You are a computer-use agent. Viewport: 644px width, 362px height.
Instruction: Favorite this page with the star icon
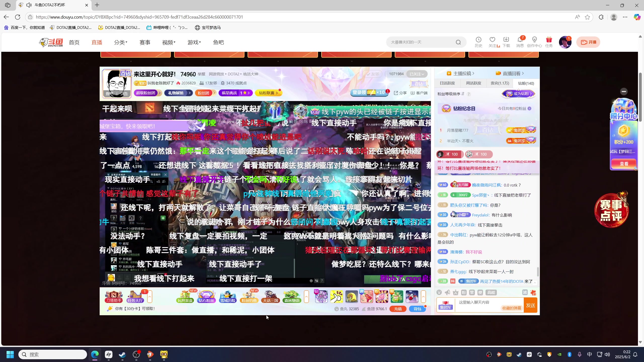tap(587, 17)
